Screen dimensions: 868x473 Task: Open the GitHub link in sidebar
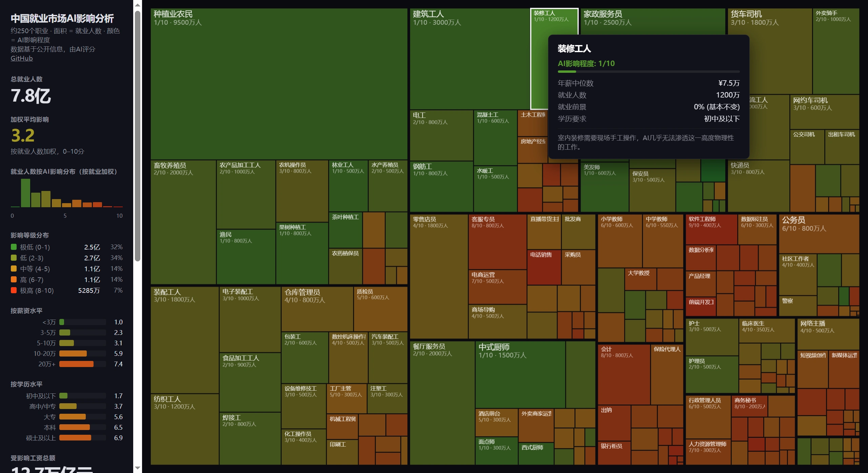22,58
